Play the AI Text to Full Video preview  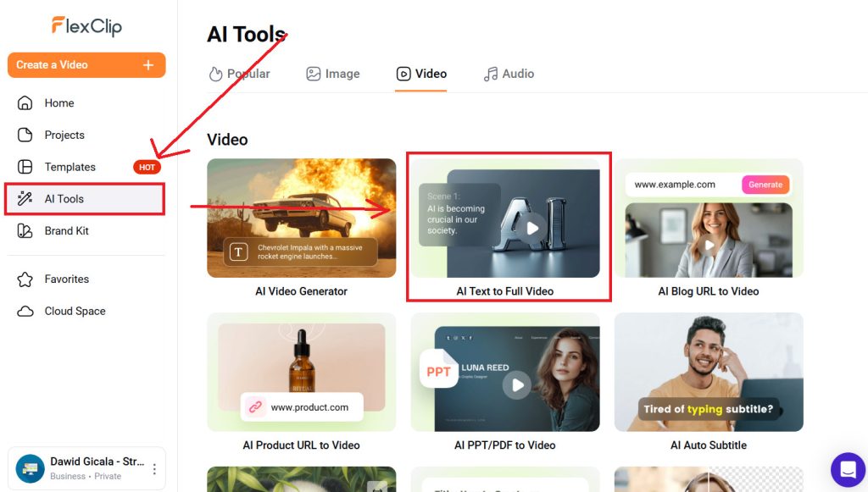(531, 228)
